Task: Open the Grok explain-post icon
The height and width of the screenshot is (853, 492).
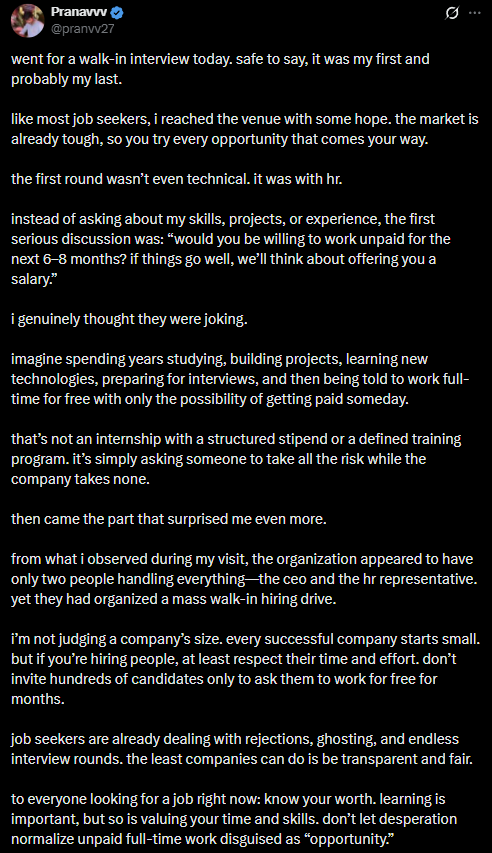Action: [452, 13]
